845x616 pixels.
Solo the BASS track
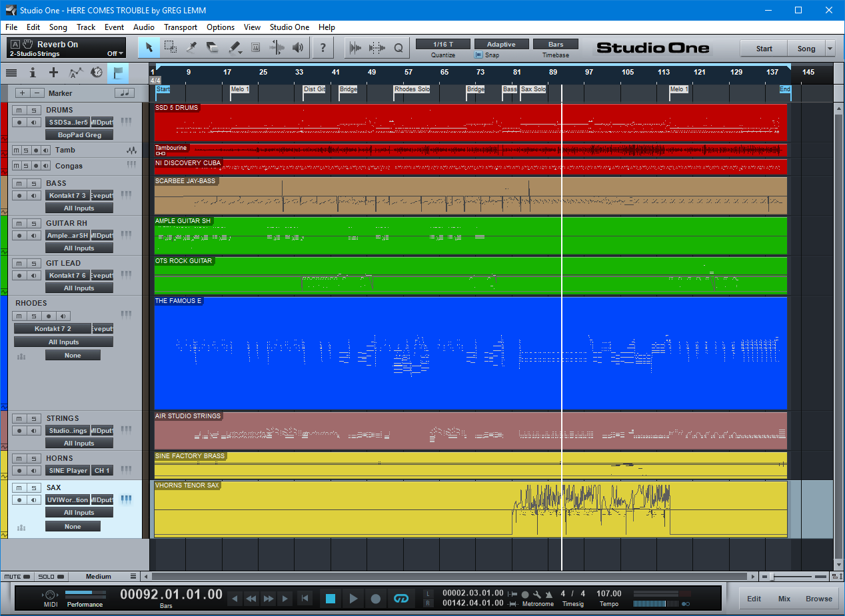pyautogui.click(x=34, y=183)
